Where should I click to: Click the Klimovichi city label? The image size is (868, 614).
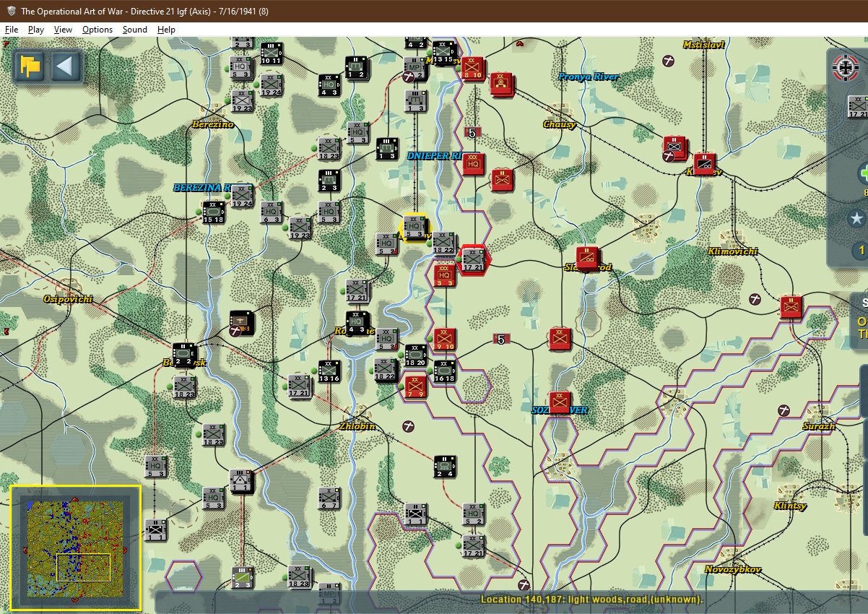click(x=733, y=251)
